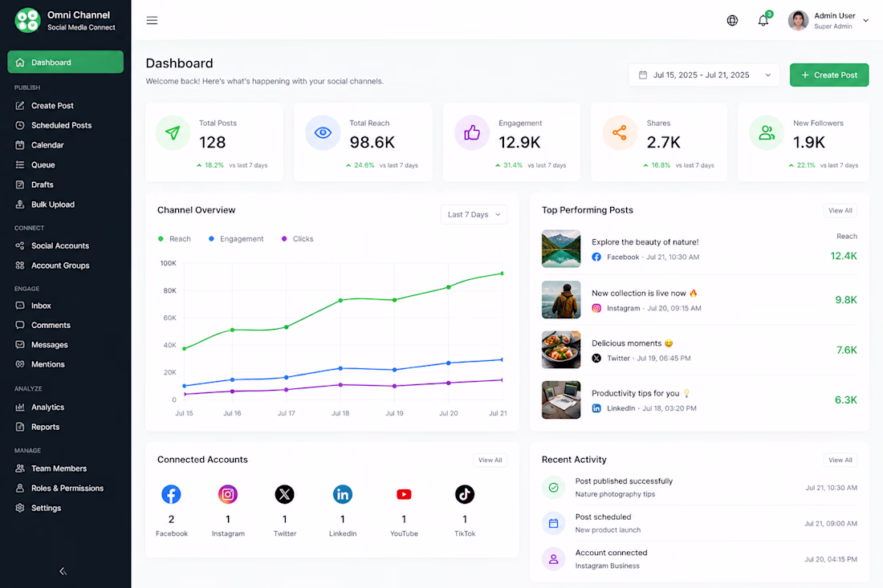
Task: Click the LinkedIn icon on productivity post
Action: [596, 408]
